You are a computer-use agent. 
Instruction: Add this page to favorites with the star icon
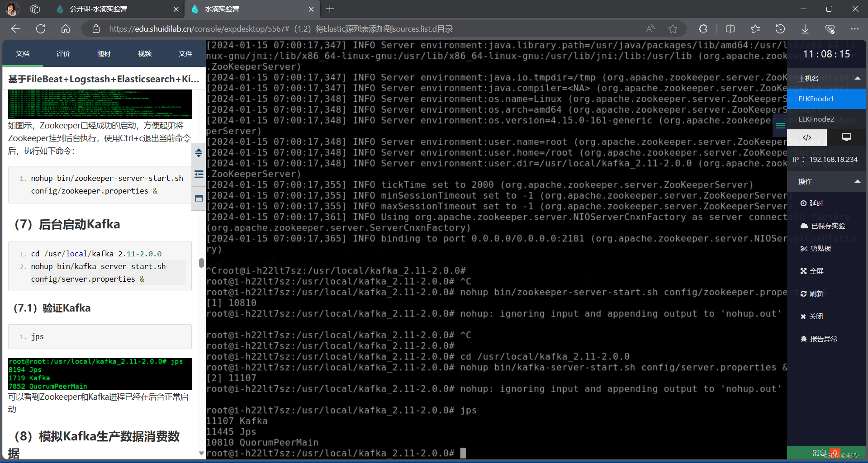673,29
